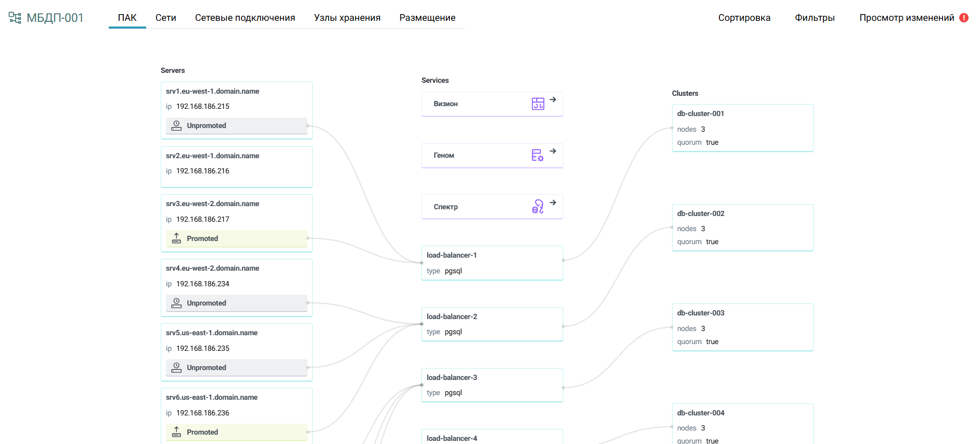The image size is (980, 444).
Task: Open Спектр service via arrow
Action: [x=553, y=202]
